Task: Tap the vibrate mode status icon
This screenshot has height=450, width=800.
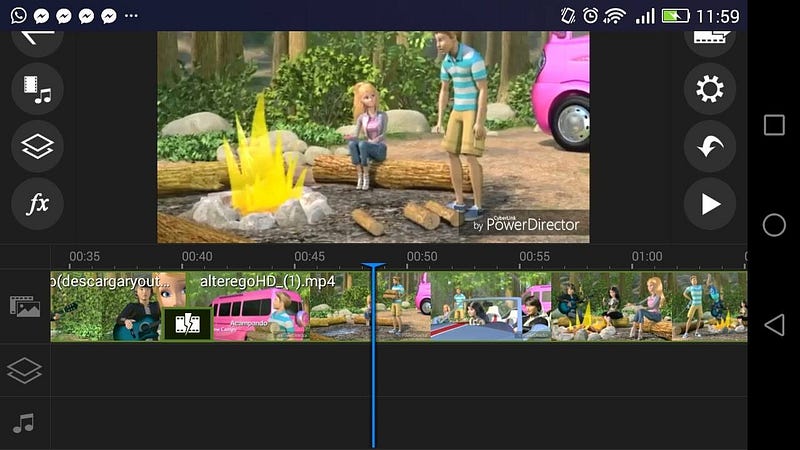Action: pyautogui.click(x=568, y=16)
